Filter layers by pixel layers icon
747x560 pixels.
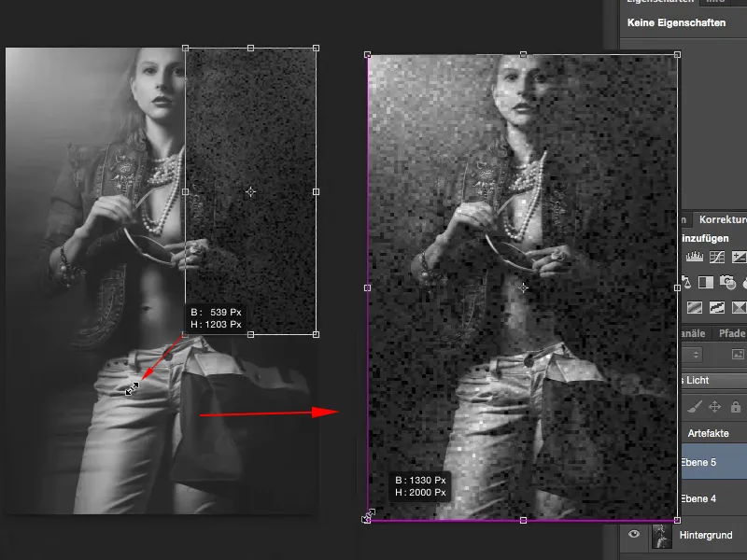[x=738, y=355]
